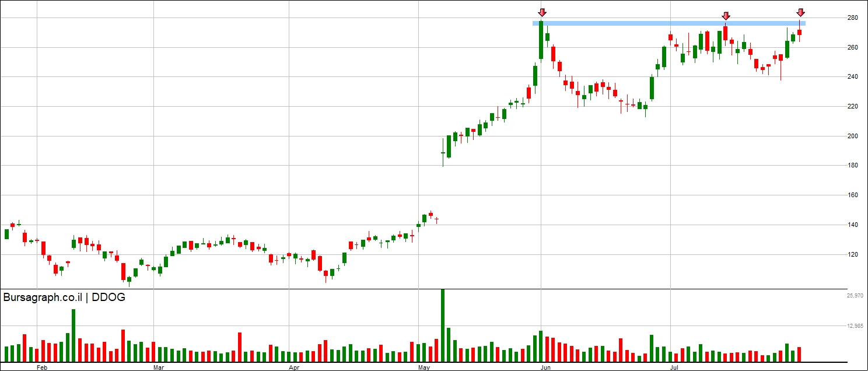The width and height of the screenshot is (868, 371).
Task: Click the 120 price axis label
Action: pos(852,254)
